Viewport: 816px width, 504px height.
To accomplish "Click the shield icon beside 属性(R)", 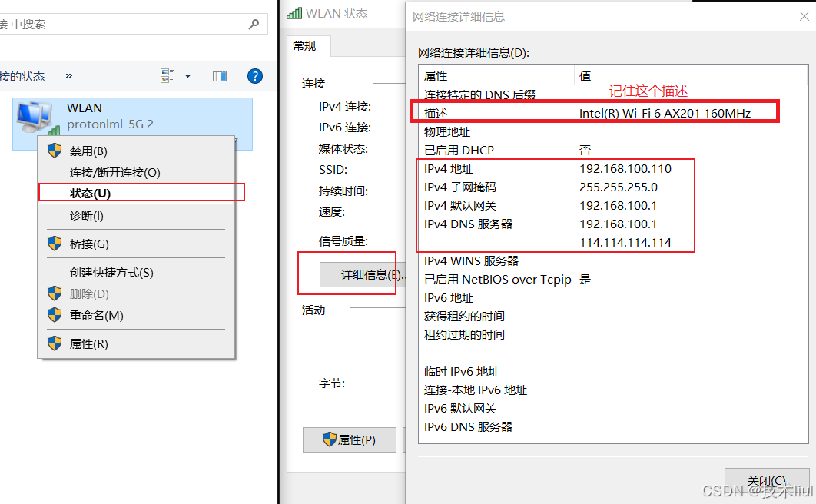I will pos(55,343).
